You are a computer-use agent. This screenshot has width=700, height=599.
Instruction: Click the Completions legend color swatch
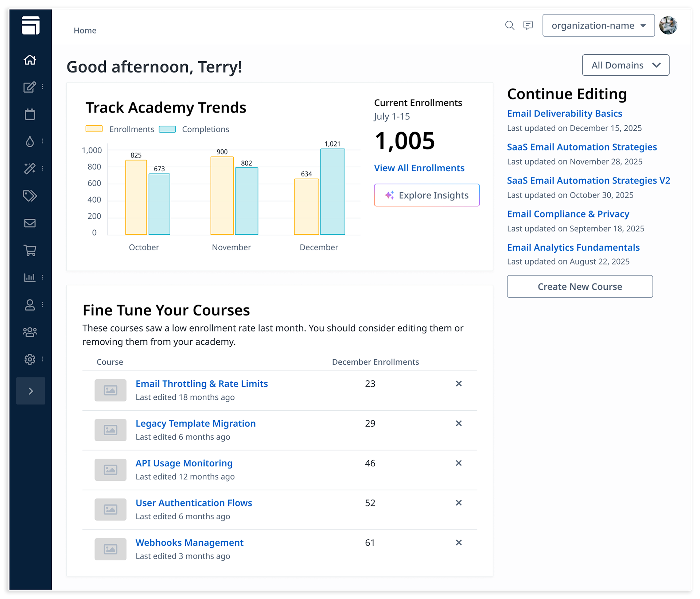[168, 129]
